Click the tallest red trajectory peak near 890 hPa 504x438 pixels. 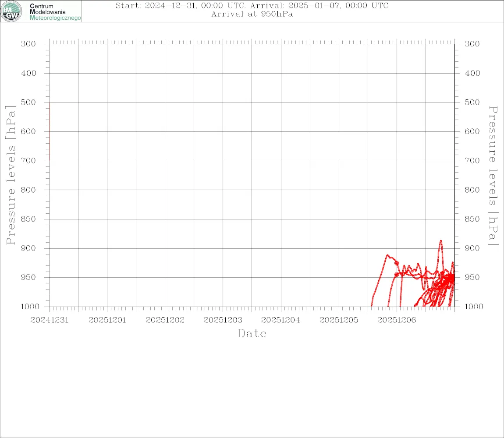tap(441, 241)
